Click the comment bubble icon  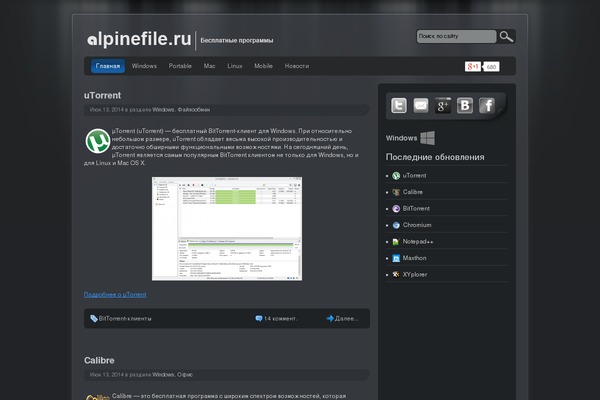point(259,318)
